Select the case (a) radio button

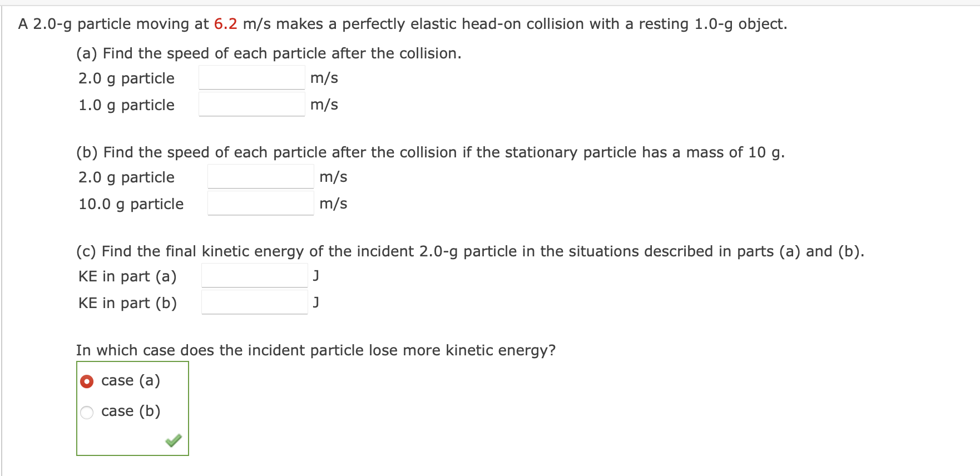[87, 381]
